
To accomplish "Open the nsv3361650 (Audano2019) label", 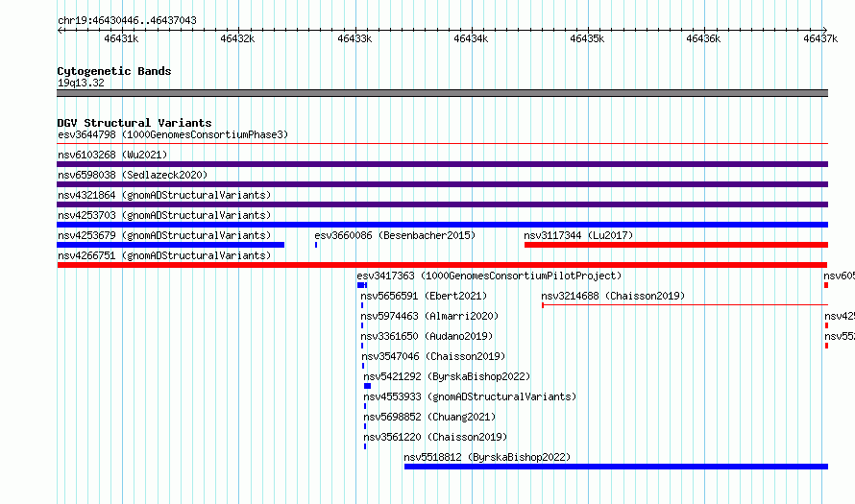I will 427,336.
